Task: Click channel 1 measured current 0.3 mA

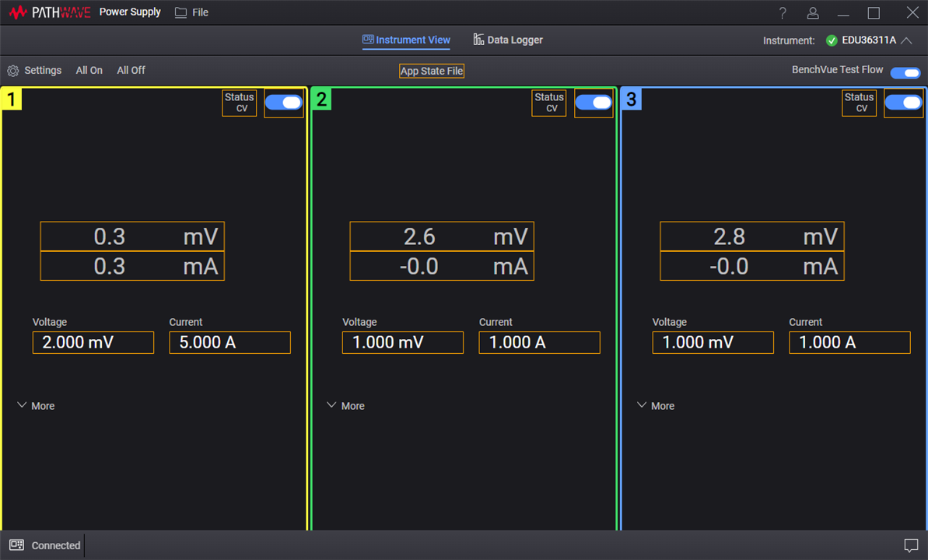Action: (x=132, y=266)
